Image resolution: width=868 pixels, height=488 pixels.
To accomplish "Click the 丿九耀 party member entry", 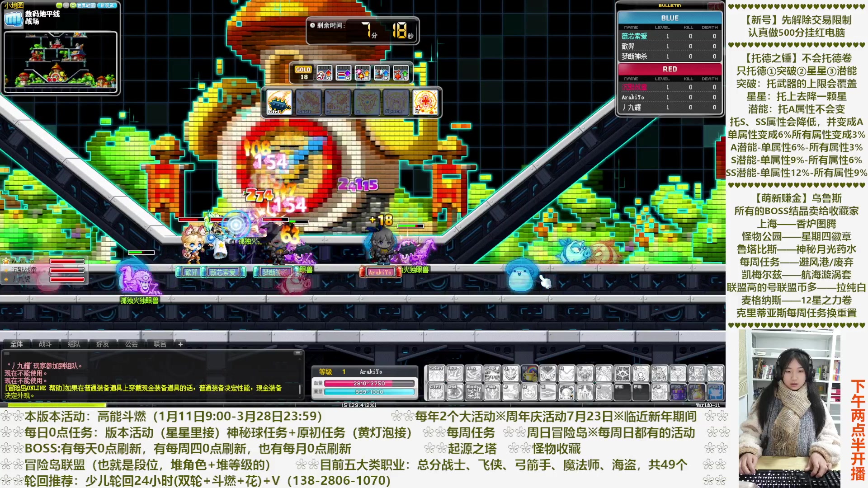I will [x=44, y=279].
